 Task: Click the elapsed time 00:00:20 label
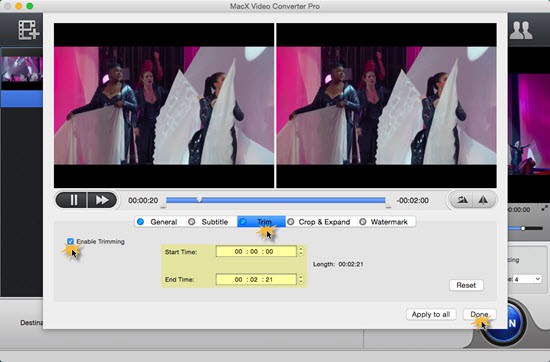pos(143,200)
